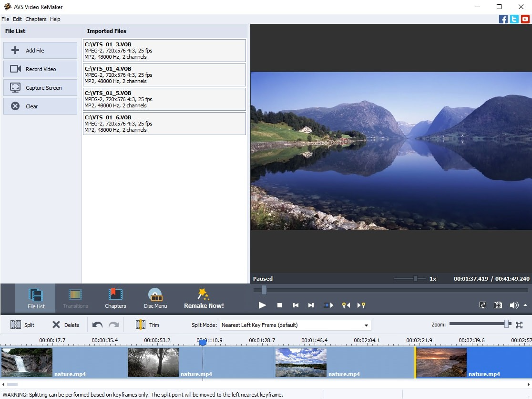Screen dimensions: 532x399
Task: Start output with Remake Now!
Action: (x=204, y=298)
